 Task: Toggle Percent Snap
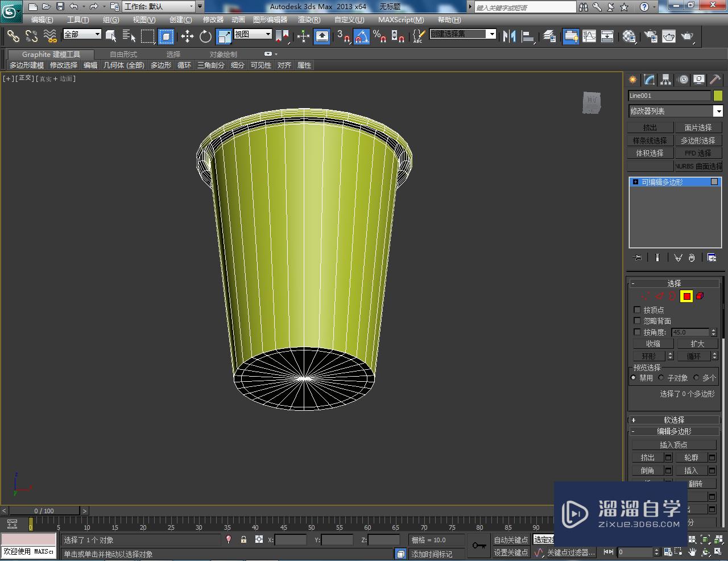(380, 36)
